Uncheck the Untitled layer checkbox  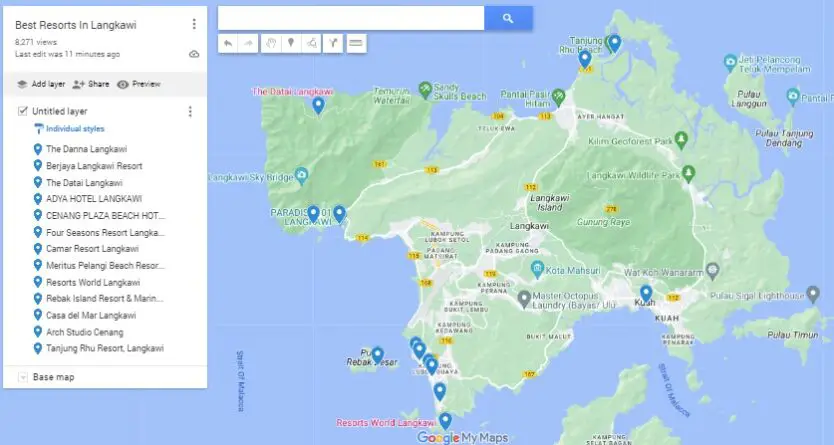click(x=22, y=111)
